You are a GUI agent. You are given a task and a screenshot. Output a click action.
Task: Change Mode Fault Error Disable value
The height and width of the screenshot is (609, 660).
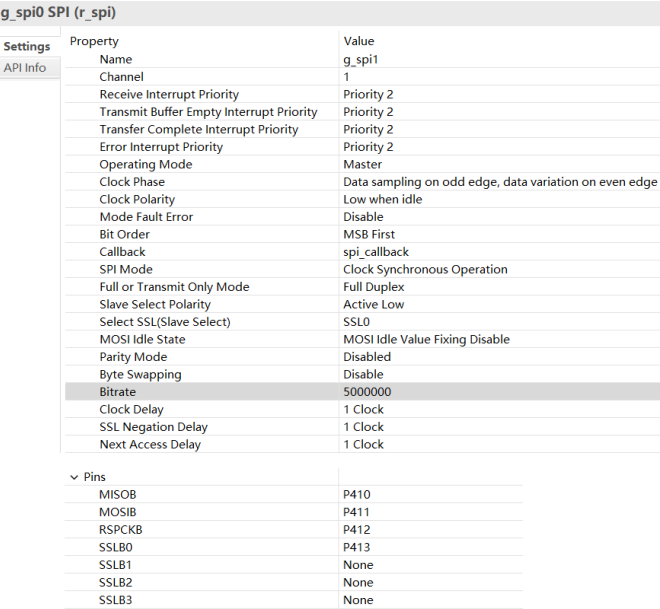(x=363, y=217)
